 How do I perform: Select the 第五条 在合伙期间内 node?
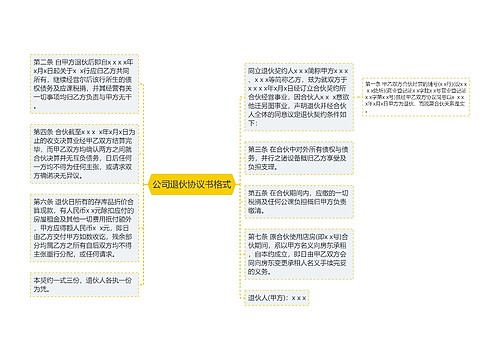[x=299, y=202]
